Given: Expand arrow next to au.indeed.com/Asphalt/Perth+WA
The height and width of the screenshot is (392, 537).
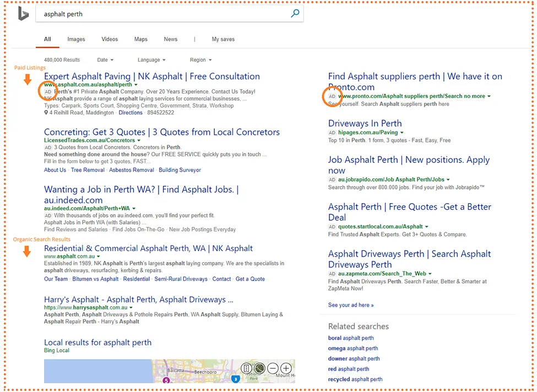Looking at the screenshot, I should pos(134,209).
